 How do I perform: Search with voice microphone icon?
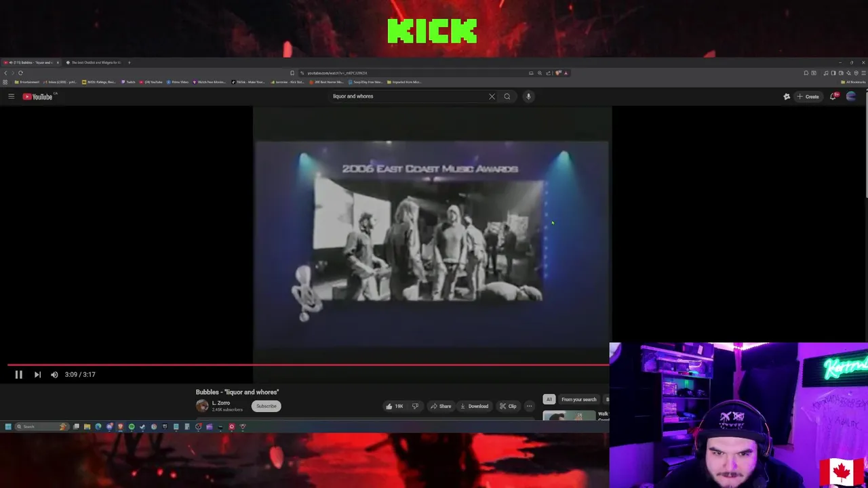[x=528, y=96]
